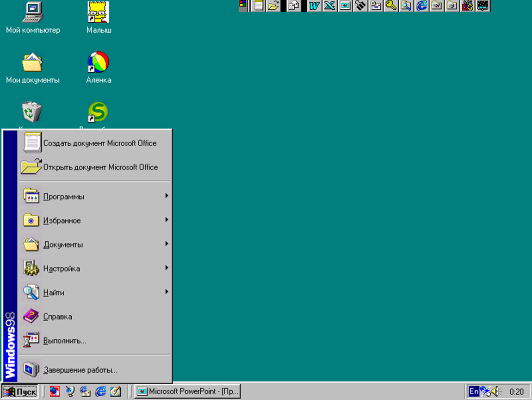Click the starry screen icon at shortcut bar end

(x=483, y=6)
